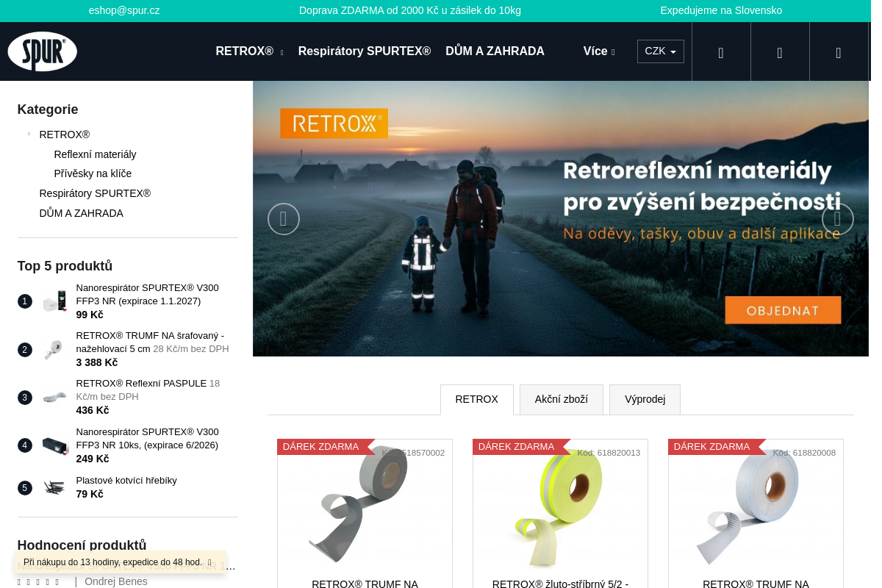Image resolution: width=882 pixels, height=588 pixels.
Task: Advance to next banner slide
Action: click(837, 219)
